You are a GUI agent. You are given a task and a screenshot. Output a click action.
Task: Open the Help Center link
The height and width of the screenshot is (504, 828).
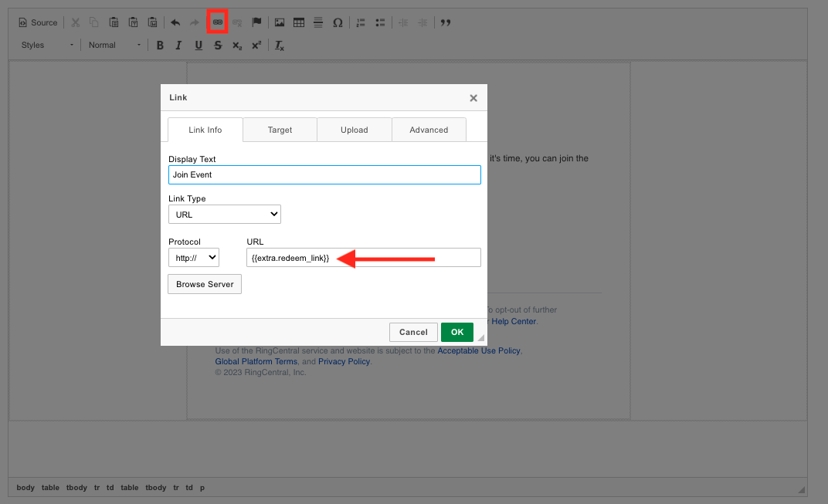point(514,321)
